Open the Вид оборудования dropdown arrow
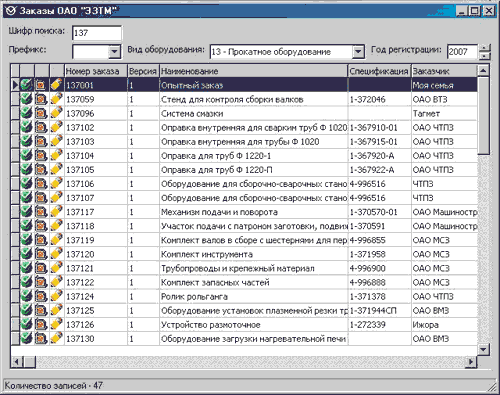Viewport: 500px width, 395px height. 358,52
